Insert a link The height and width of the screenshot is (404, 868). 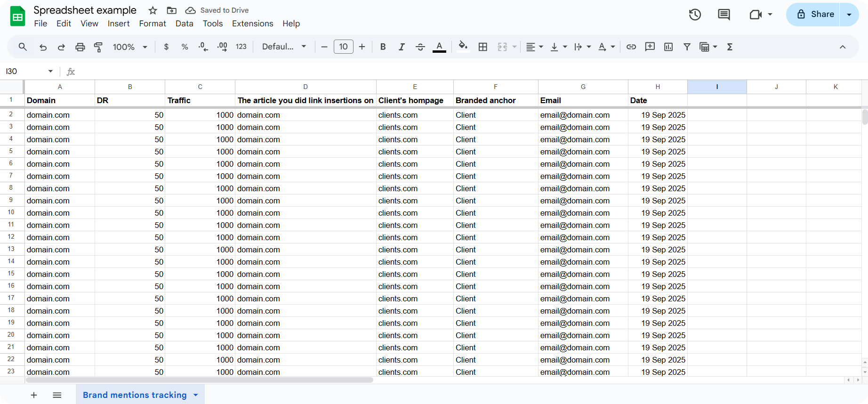point(631,47)
